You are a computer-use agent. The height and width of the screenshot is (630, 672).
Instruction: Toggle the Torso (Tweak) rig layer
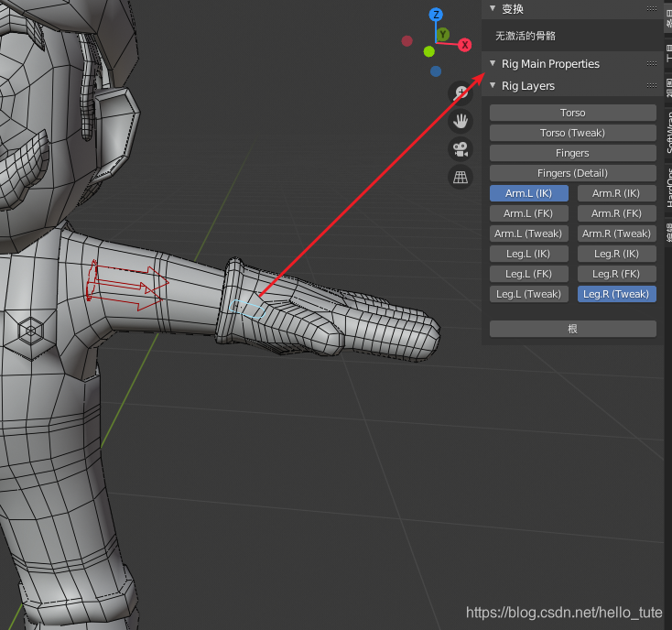[572, 133]
